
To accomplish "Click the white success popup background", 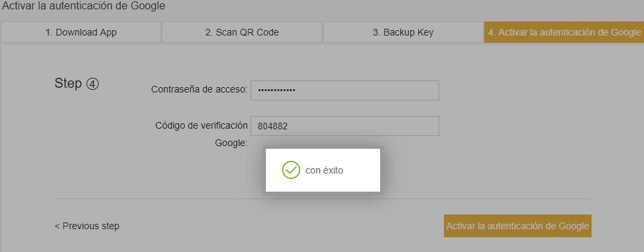I will coord(323,170).
